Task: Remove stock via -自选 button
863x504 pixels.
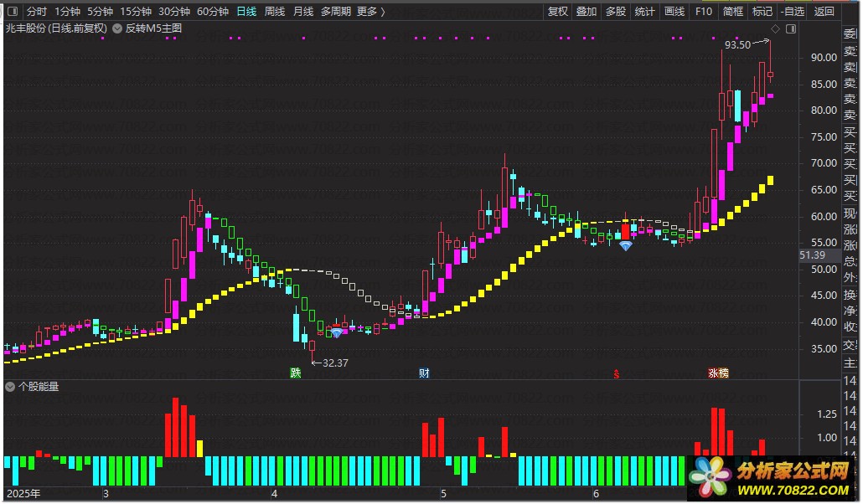Action: click(x=793, y=11)
